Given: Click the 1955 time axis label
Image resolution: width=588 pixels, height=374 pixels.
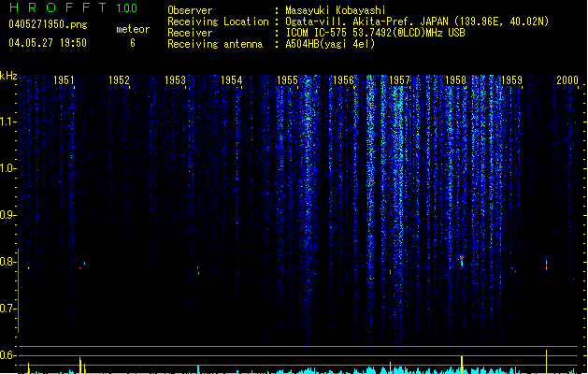Looking at the screenshot, I should tap(287, 79).
